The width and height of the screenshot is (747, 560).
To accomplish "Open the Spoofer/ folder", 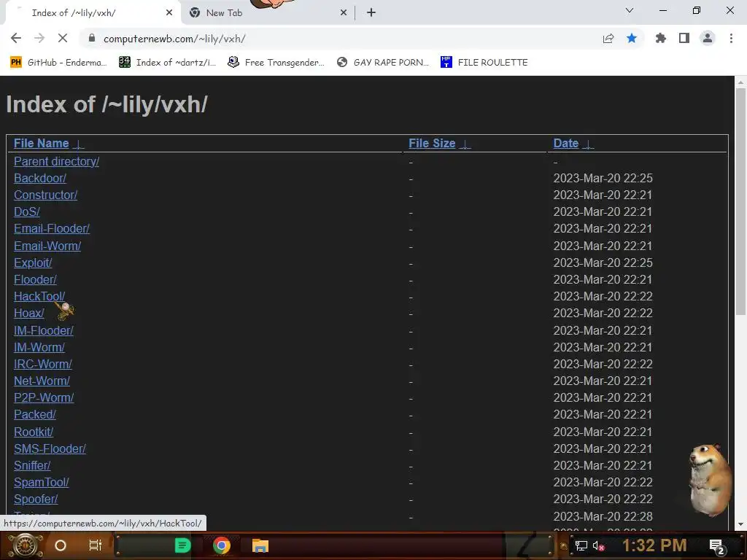I will click(36, 499).
